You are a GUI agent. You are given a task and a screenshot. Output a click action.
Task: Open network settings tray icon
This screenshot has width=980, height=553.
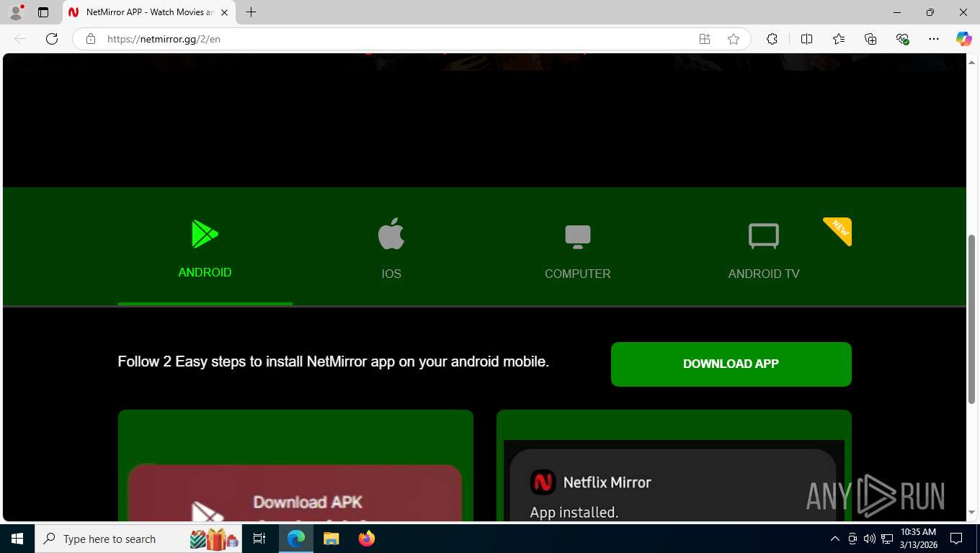887,539
